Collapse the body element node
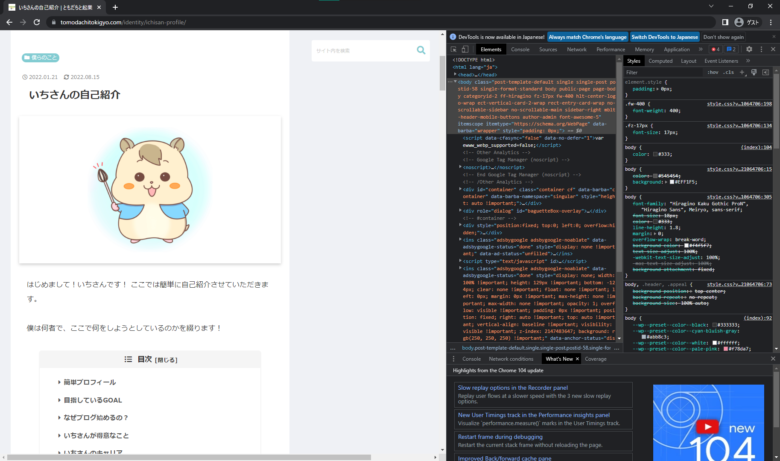The width and height of the screenshot is (780, 461). [x=455, y=82]
